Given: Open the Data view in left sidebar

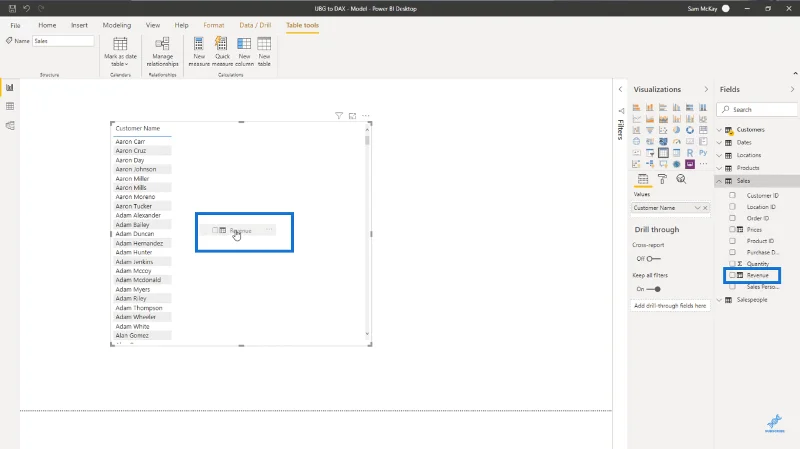Looking at the screenshot, I should (x=10, y=106).
